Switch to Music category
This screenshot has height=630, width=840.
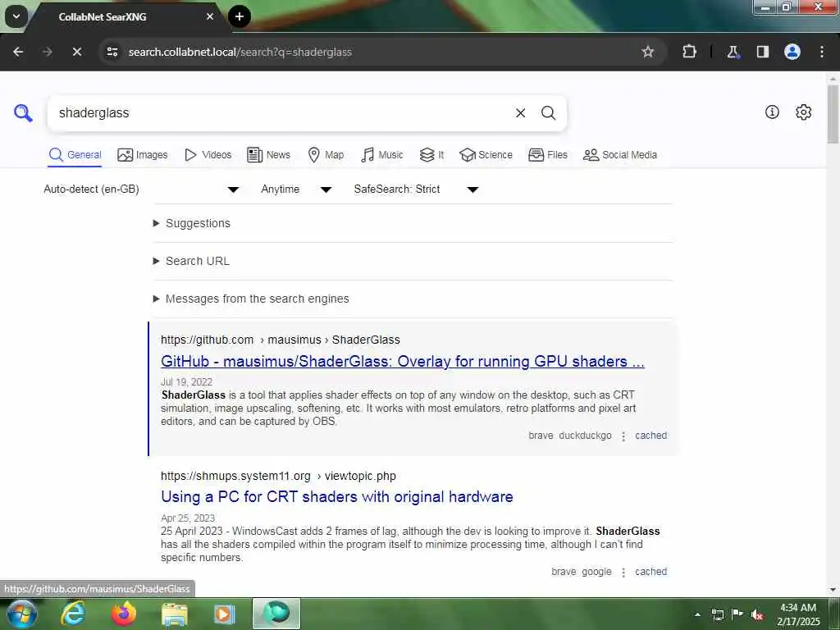[x=382, y=155]
